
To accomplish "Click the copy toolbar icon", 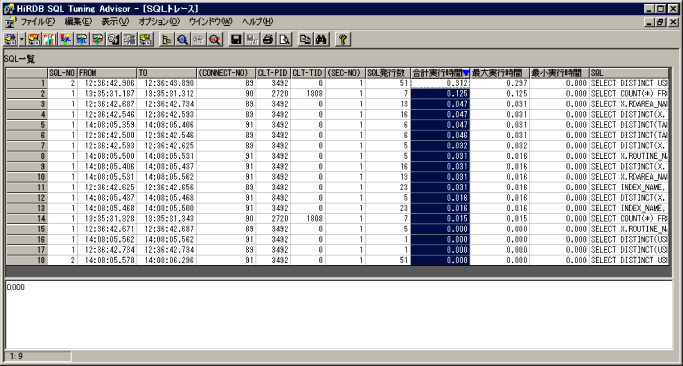I will click(x=305, y=40).
